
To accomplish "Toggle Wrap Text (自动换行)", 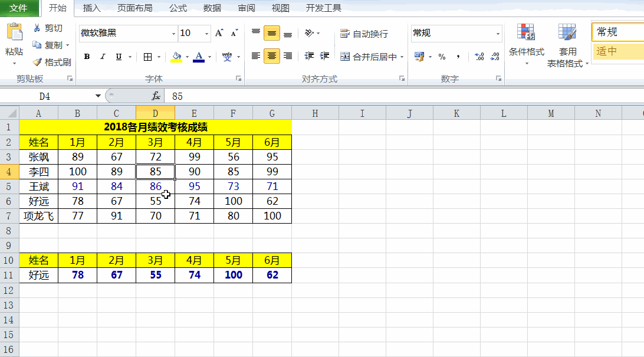I will point(364,34).
